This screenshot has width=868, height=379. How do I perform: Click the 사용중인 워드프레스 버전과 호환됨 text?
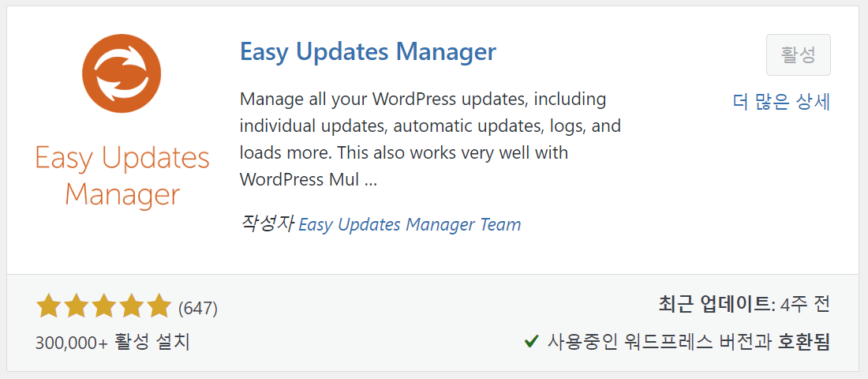[x=689, y=342]
